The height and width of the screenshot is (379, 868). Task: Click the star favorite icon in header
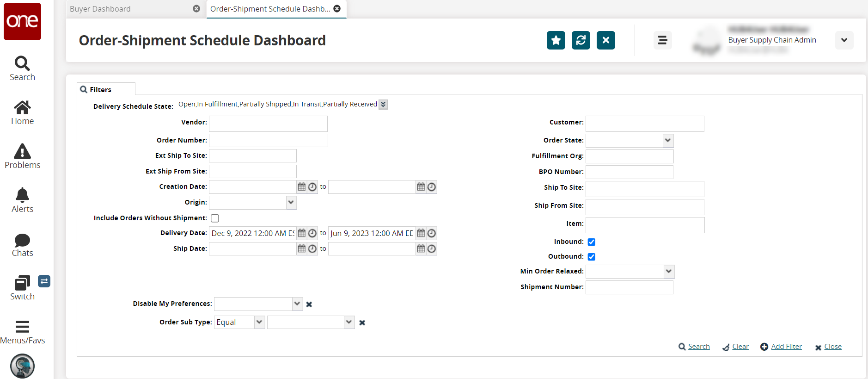click(x=556, y=40)
